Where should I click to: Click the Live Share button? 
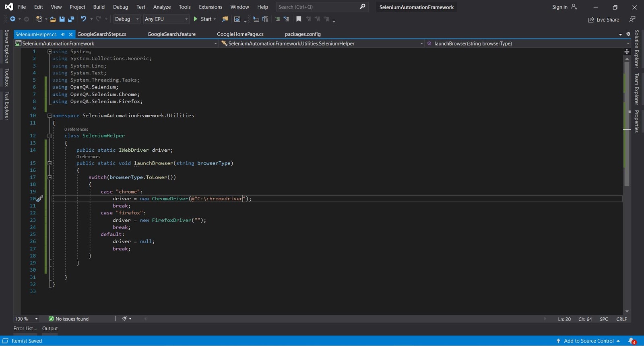(x=603, y=20)
